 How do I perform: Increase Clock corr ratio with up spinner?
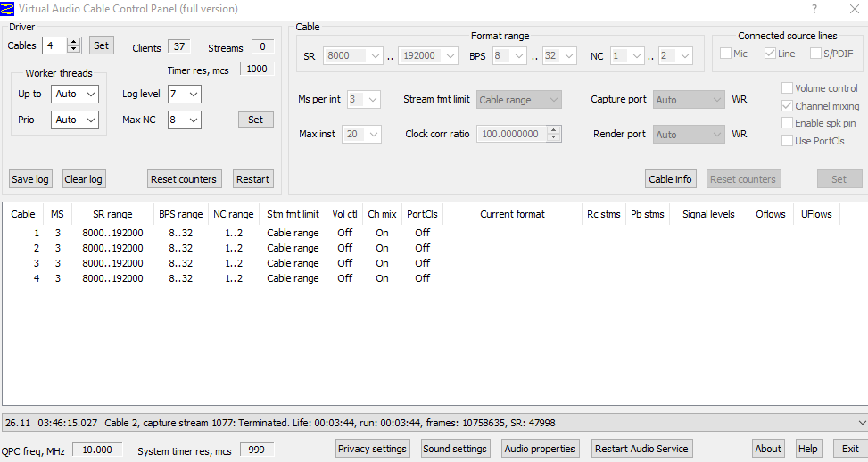tap(554, 130)
